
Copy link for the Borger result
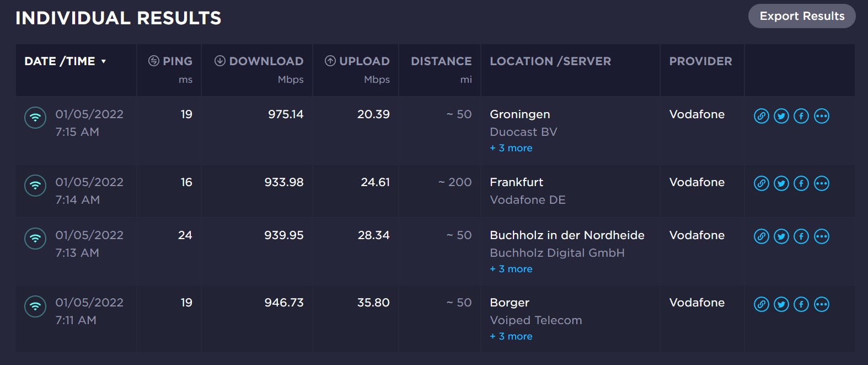click(762, 304)
